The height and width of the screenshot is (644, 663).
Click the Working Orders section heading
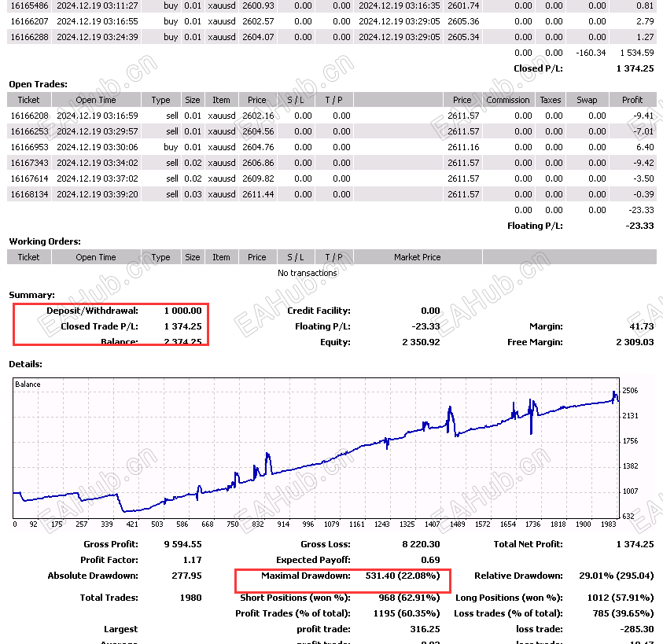[45, 241]
